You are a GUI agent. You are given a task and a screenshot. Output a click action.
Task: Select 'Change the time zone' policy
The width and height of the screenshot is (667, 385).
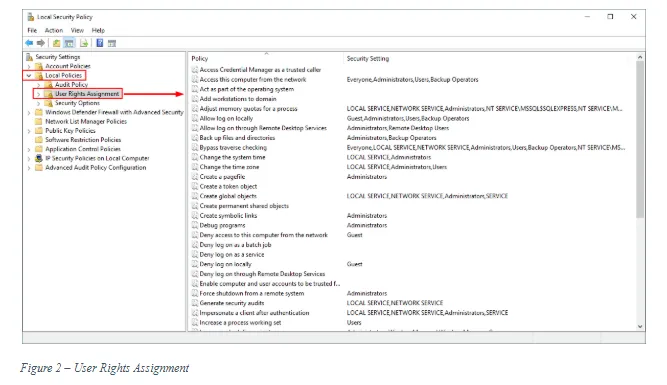[229, 167]
